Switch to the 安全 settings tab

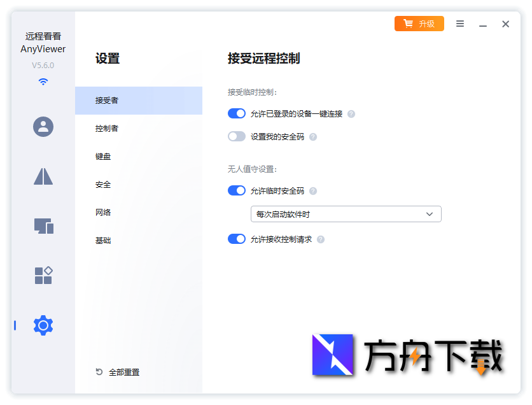[102, 184]
